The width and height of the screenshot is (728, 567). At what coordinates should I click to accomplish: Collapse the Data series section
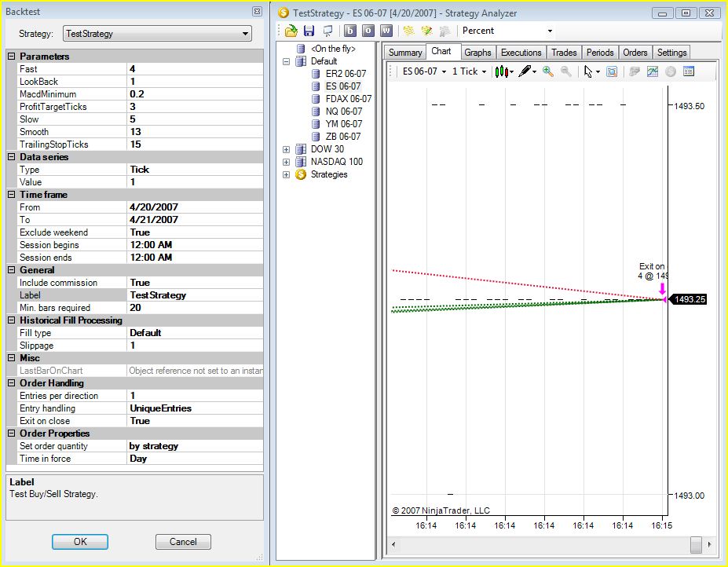(x=12, y=157)
